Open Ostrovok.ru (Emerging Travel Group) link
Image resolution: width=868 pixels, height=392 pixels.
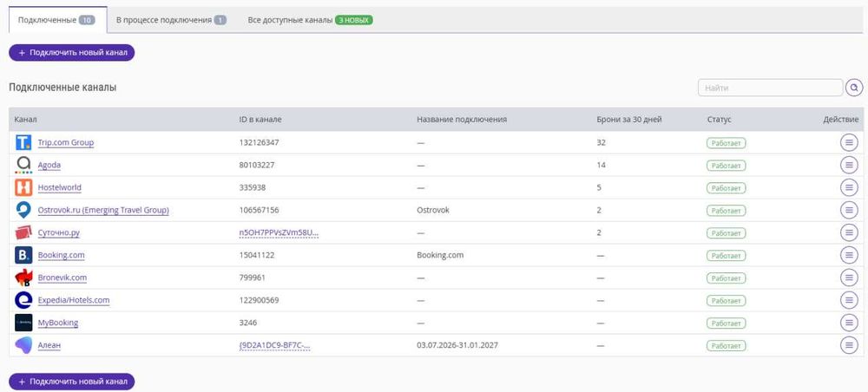(x=103, y=210)
